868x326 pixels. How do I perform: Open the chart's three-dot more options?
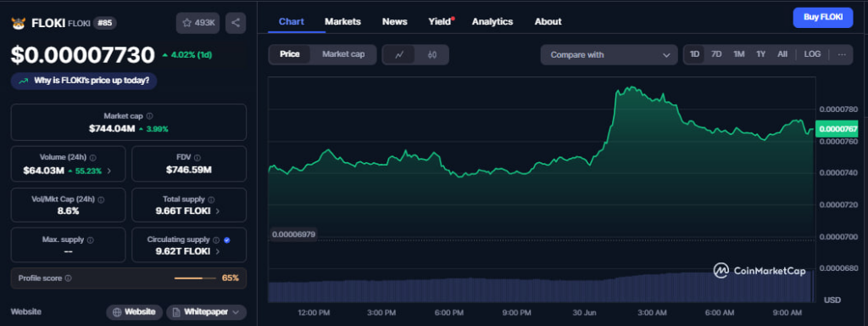[x=842, y=54]
